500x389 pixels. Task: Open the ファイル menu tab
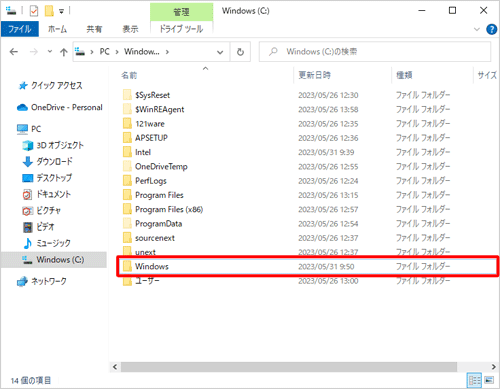20,29
